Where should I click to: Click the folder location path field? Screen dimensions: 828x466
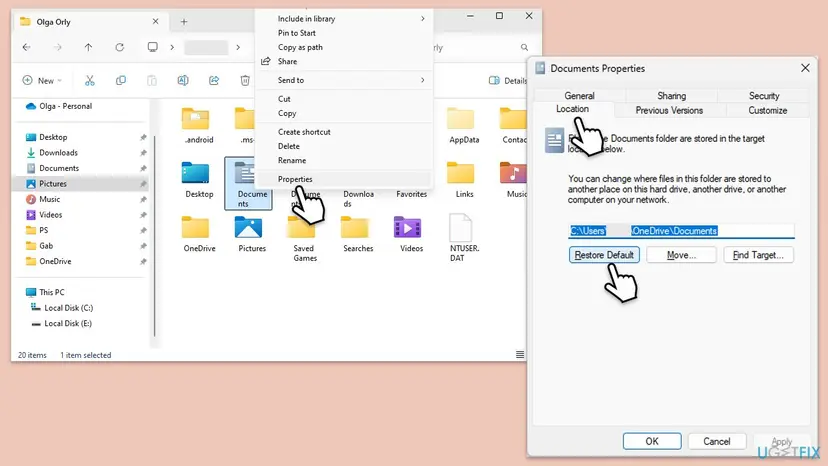coord(681,231)
